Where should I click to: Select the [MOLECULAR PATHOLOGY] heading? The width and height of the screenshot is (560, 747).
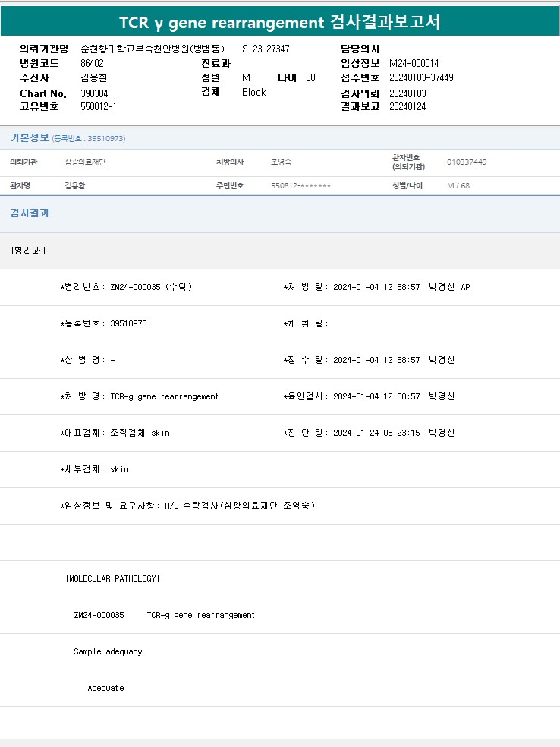tap(112, 578)
